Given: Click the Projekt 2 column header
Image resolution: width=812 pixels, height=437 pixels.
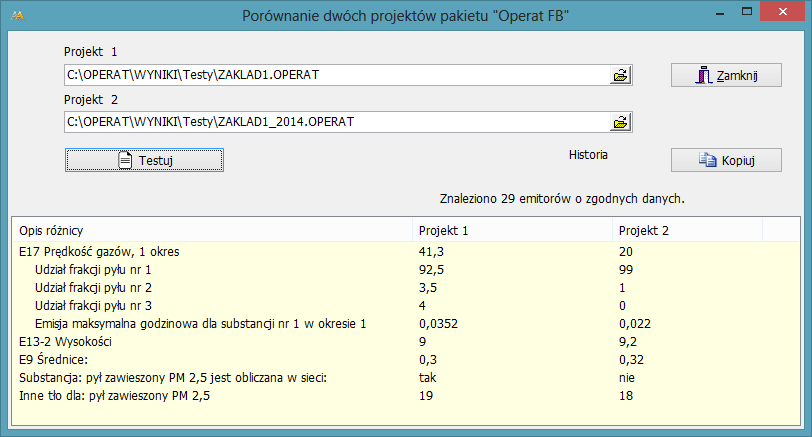Looking at the screenshot, I should tap(687, 230).
